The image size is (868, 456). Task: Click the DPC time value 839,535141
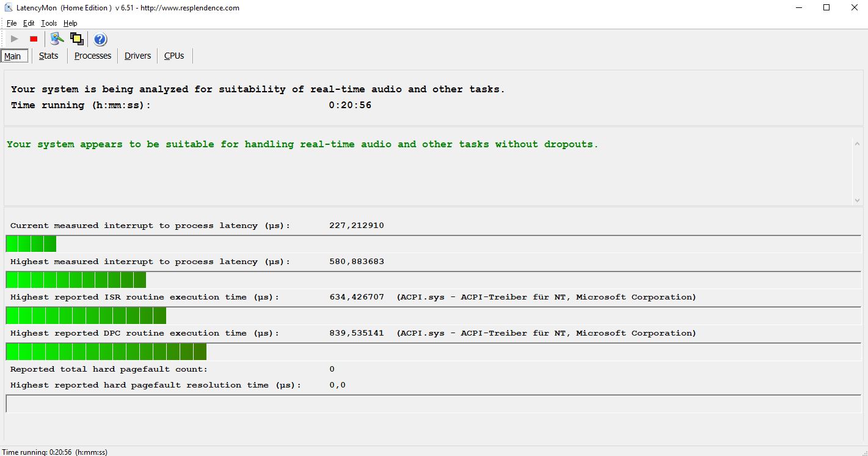pos(356,333)
